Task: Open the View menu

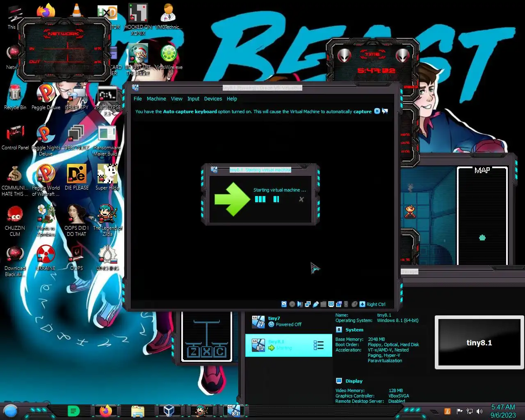Action: click(x=177, y=99)
